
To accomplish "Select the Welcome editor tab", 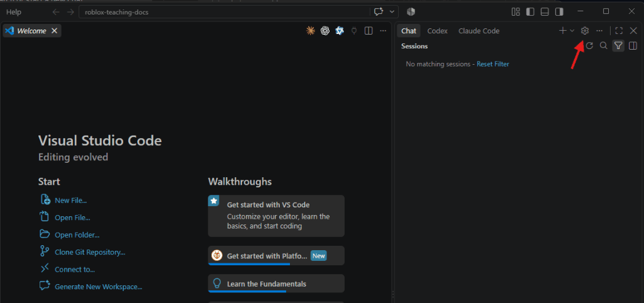I will [32, 31].
